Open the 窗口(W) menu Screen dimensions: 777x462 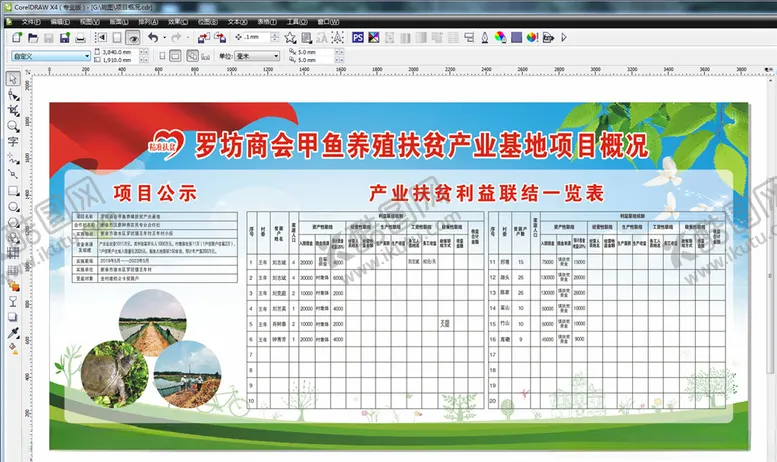point(328,22)
